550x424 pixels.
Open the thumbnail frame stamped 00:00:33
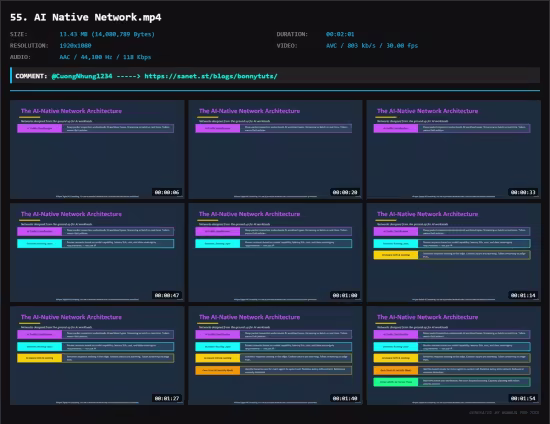coord(454,149)
